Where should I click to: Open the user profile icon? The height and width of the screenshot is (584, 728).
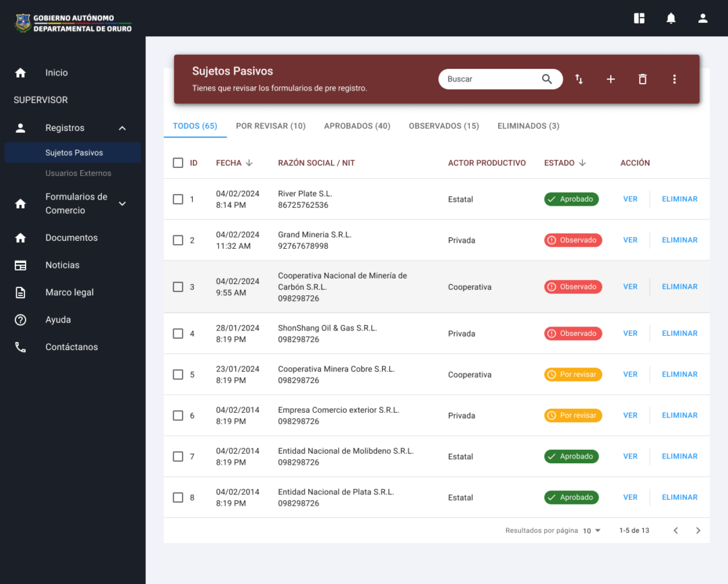pos(702,18)
